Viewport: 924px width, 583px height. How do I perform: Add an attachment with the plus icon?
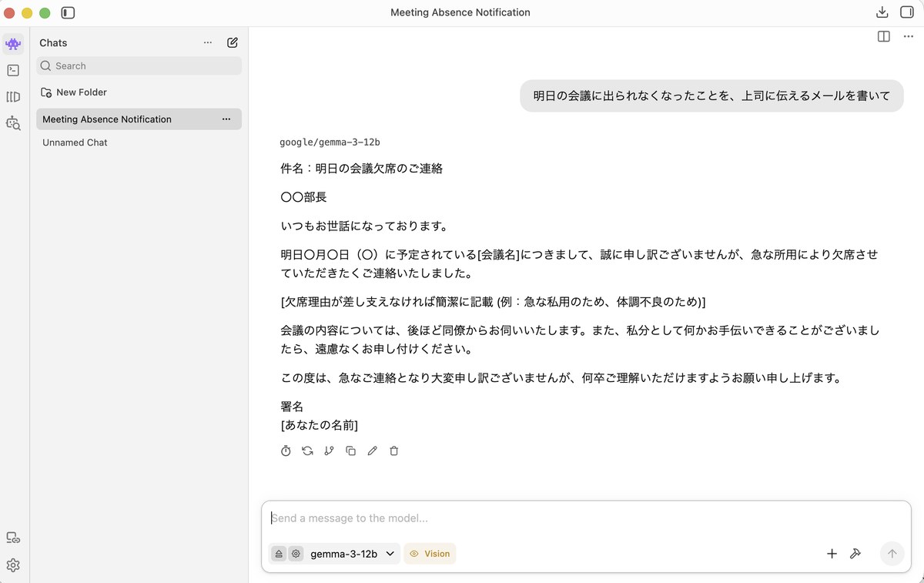pos(832,554)
